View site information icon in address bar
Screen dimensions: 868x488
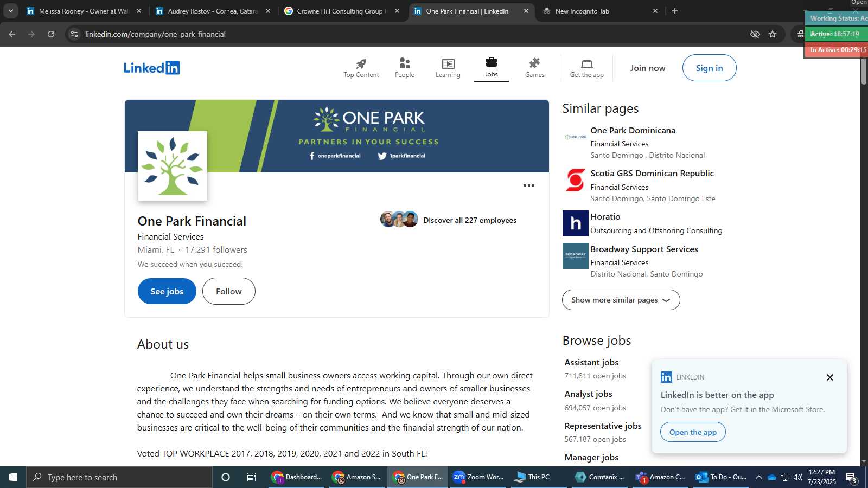(x=74, y=34)
